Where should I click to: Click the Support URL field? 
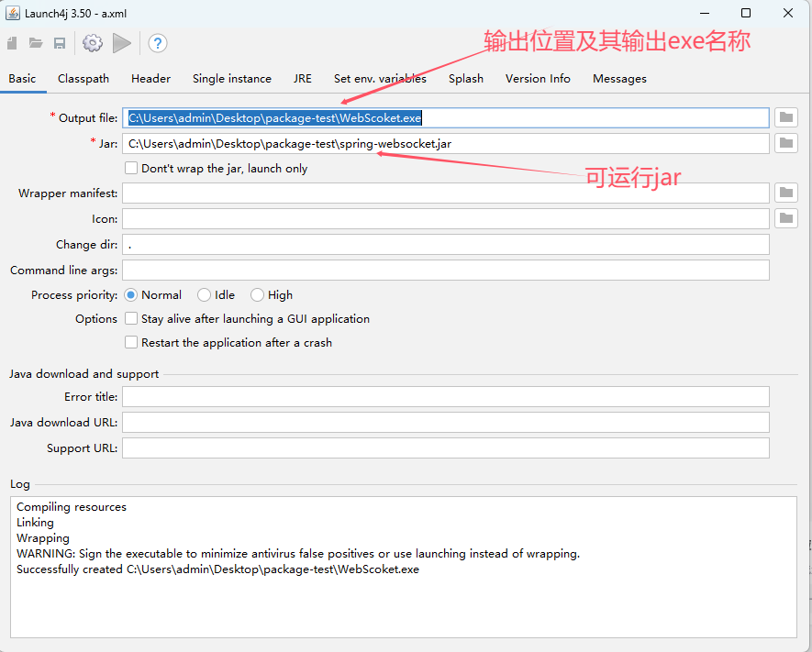(x=446, y=448)
